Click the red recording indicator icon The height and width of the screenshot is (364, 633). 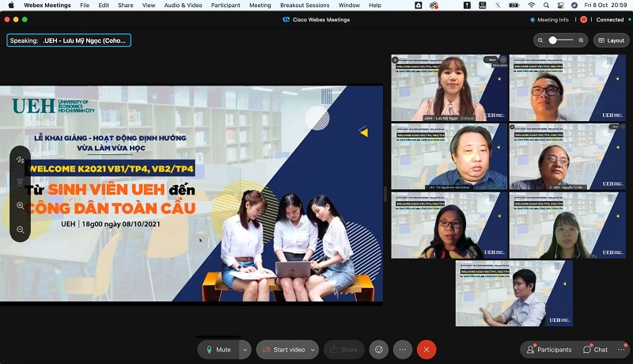[583, 19]
